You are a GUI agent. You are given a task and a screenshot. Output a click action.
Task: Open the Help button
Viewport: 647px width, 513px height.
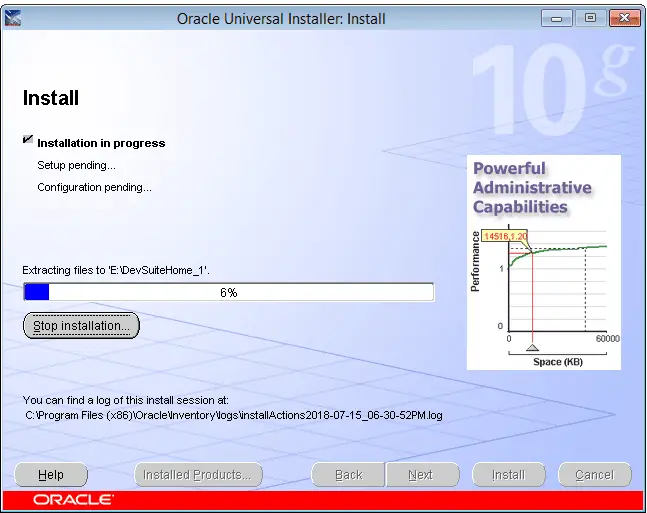pyautogui.click(x=51, y=475)
